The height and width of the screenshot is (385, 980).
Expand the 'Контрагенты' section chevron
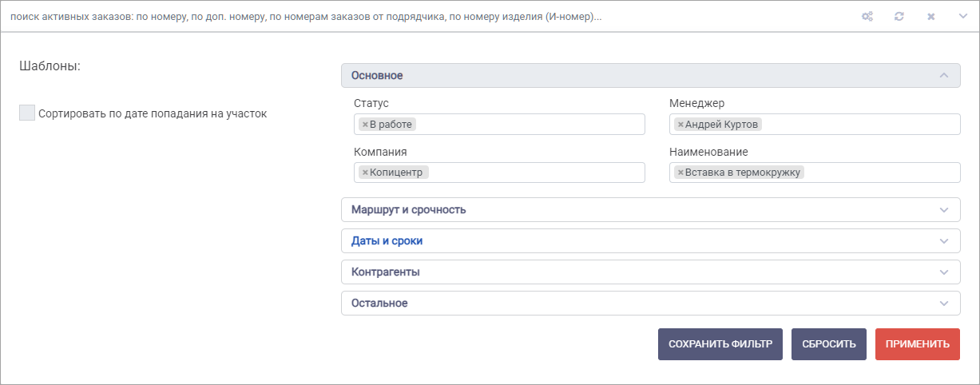tap(944, 272)
